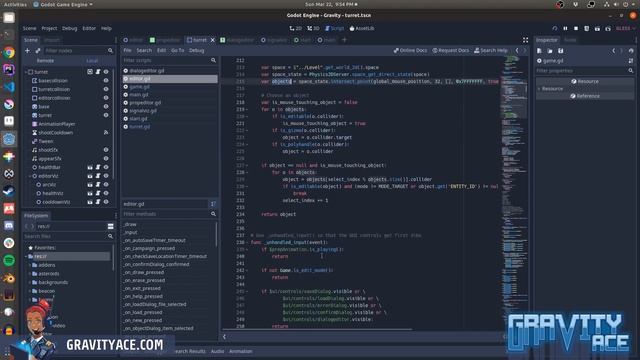Screen dimensions: 640x360
Task: Toggle visibility of the turret root node
Action: tap(106, 72)
